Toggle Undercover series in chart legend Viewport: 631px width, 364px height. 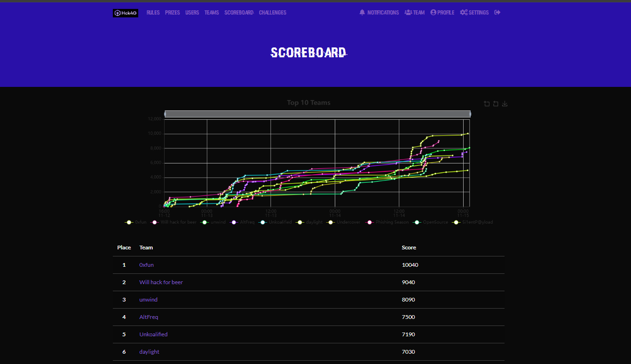coord(343,222)
